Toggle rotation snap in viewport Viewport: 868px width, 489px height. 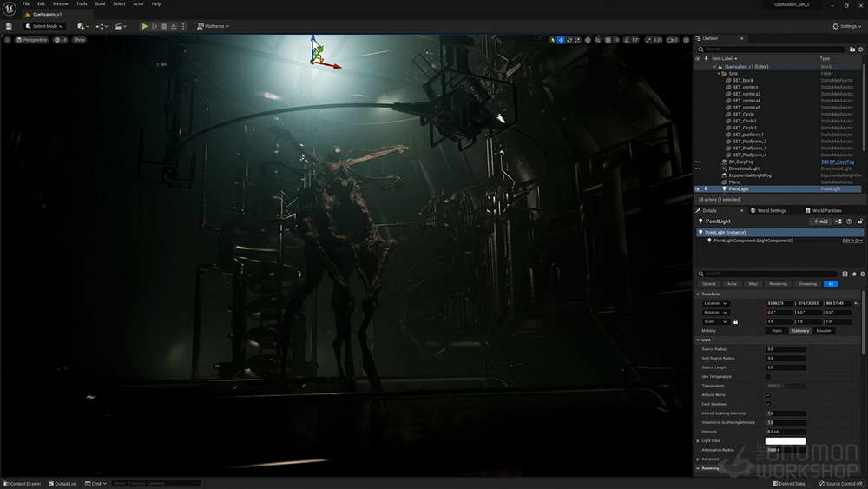[628, 40]
